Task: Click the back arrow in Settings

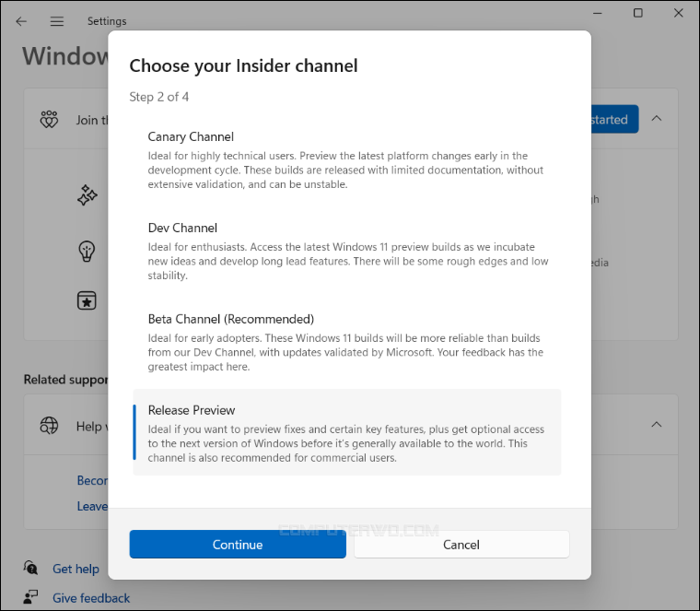Action: [21, 21]
